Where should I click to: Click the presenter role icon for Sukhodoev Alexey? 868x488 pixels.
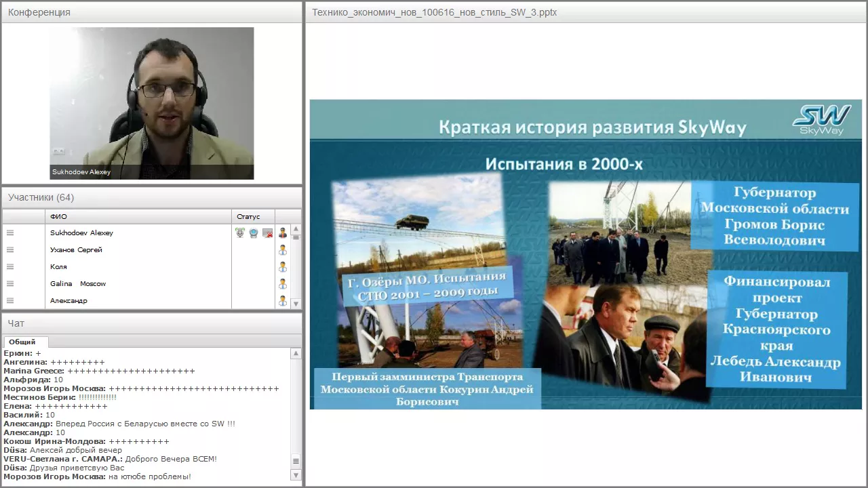pyautogui.click(x=283, y=233)
